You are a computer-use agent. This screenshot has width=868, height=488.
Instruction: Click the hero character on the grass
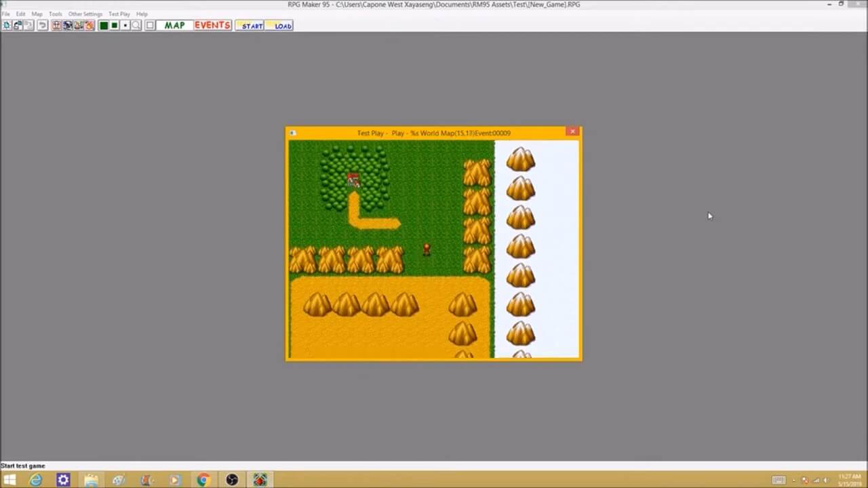(x=427, y=249)
